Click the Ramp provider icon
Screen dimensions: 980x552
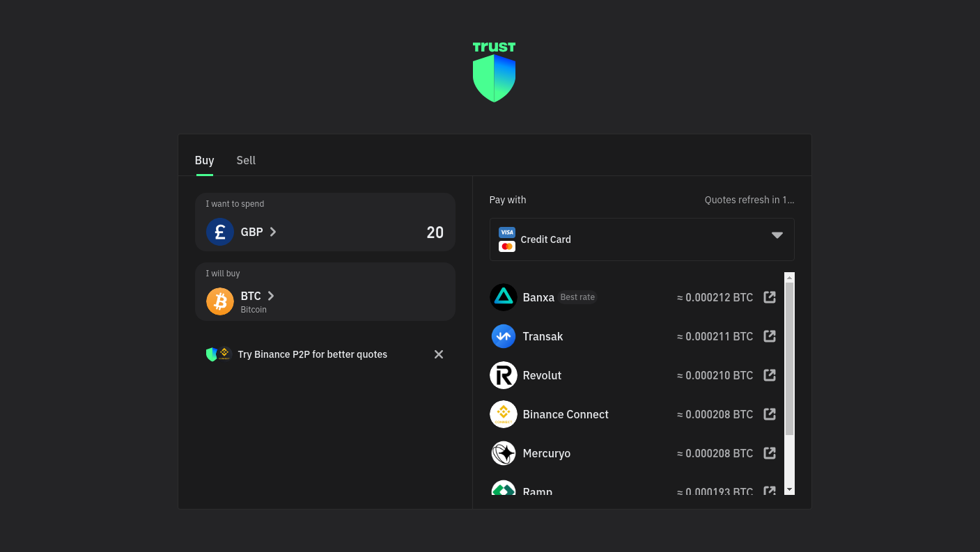coord(504,490)
